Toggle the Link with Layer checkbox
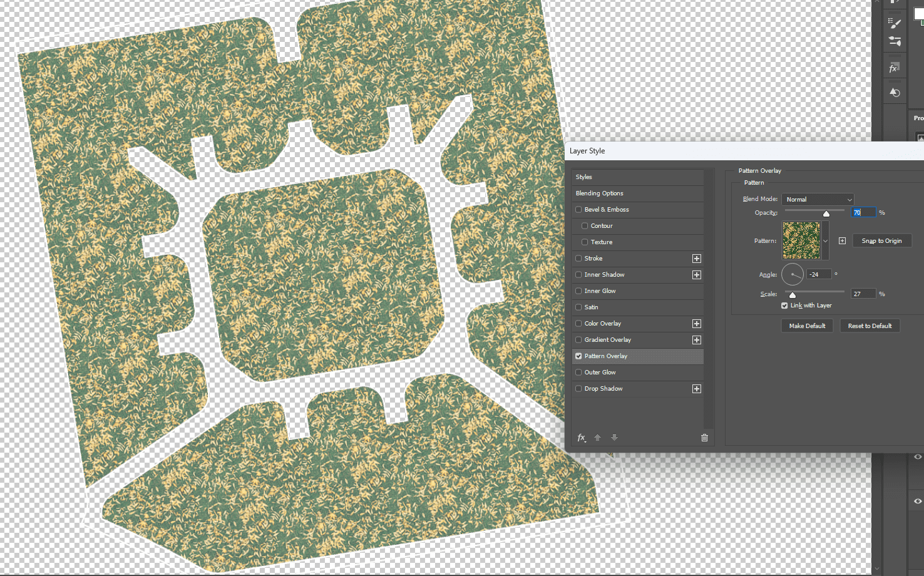924x576 pixels. click(784, 306)
